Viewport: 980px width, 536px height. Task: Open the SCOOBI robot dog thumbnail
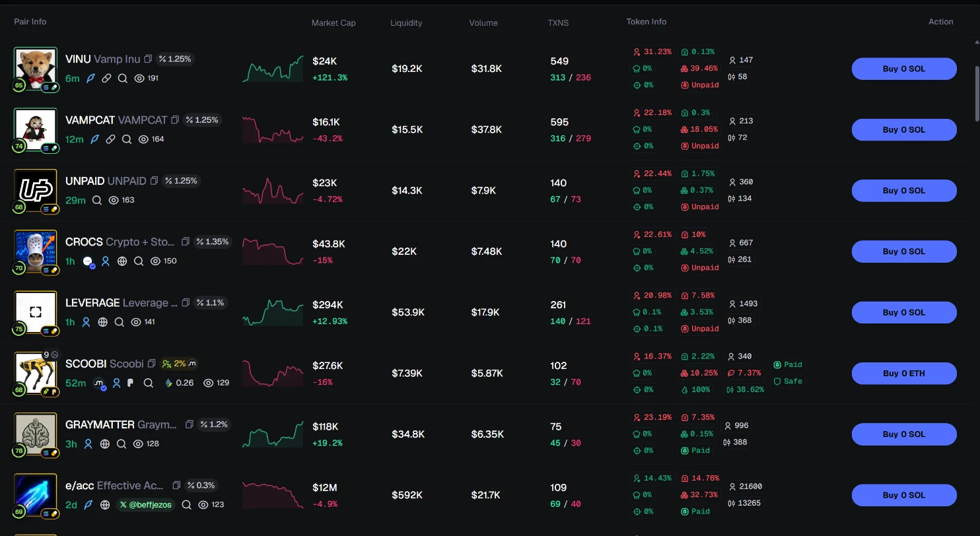36,373
